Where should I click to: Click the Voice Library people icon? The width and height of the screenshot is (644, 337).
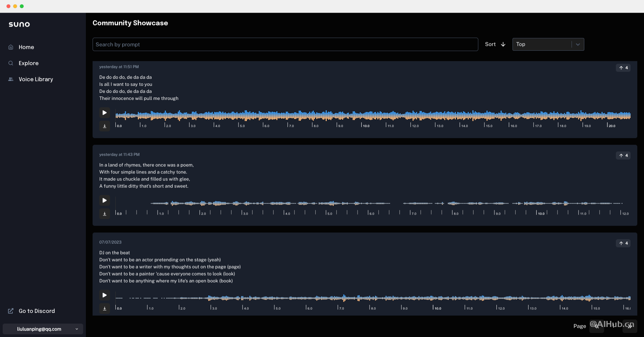[x=11, y=79]
